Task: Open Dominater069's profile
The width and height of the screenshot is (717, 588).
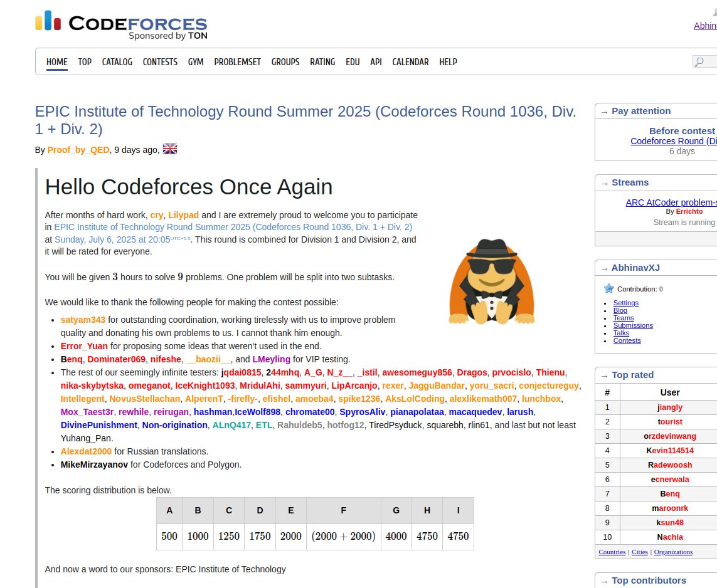Action: pyautogui.click(x=116, y=360)
